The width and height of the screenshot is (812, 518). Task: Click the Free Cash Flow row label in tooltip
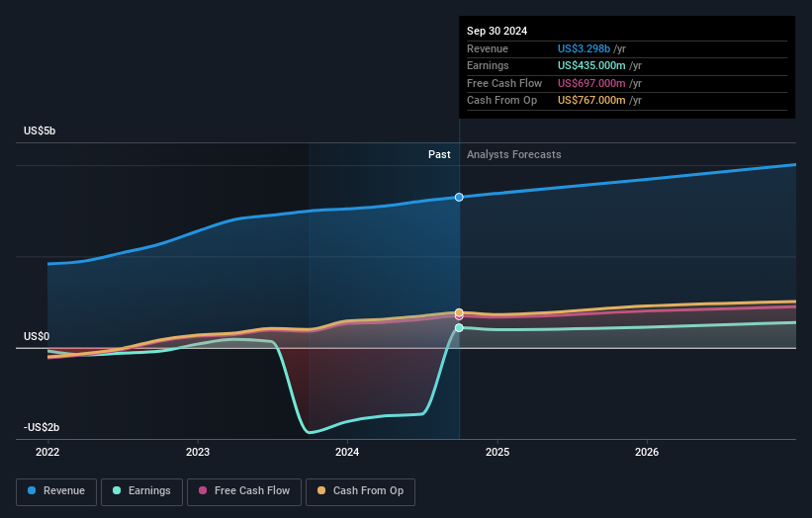click(504, 83)
